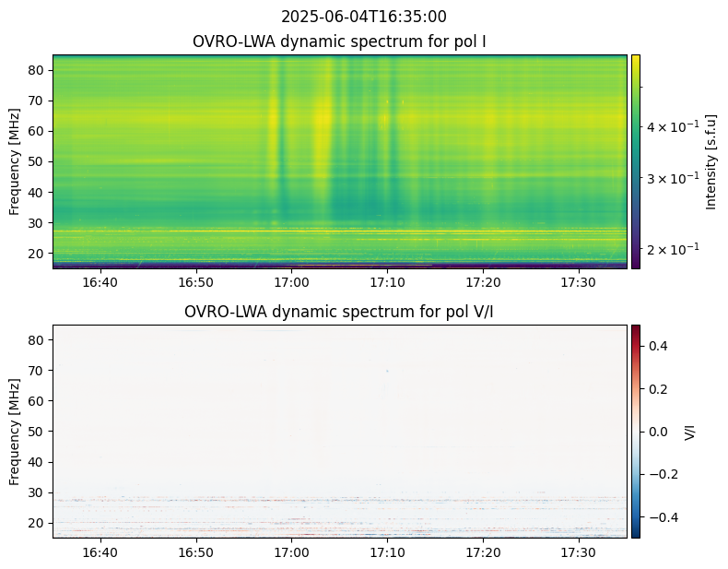Click the 17:10 time tick under the lower plot
The height and width of the screenshot is (569, 728).
pos(387,551)
